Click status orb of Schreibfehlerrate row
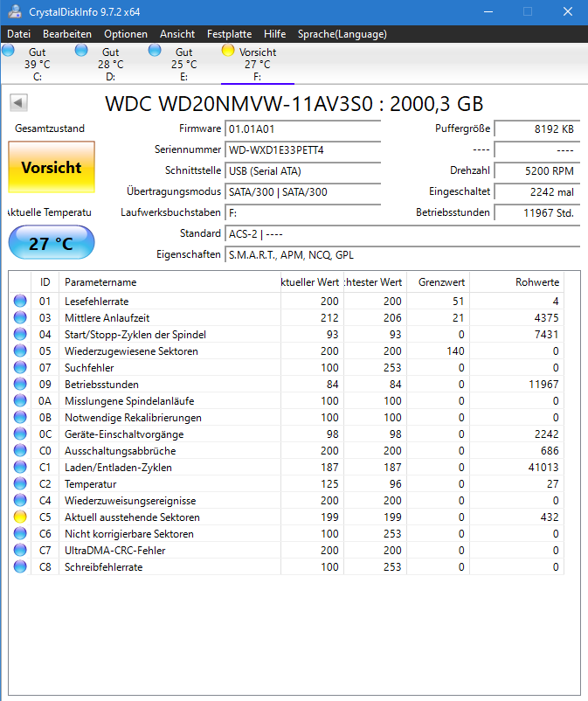This screenshot has height=701, width=588. point(20,566)
